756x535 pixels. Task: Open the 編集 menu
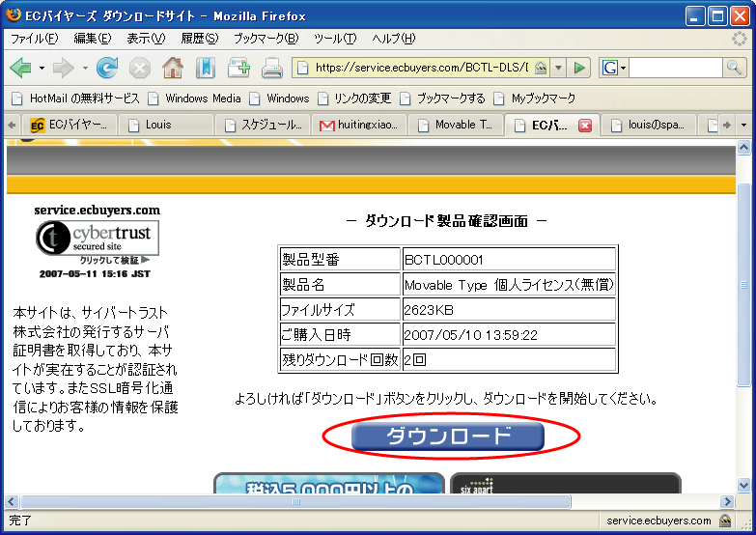point(92,38)
